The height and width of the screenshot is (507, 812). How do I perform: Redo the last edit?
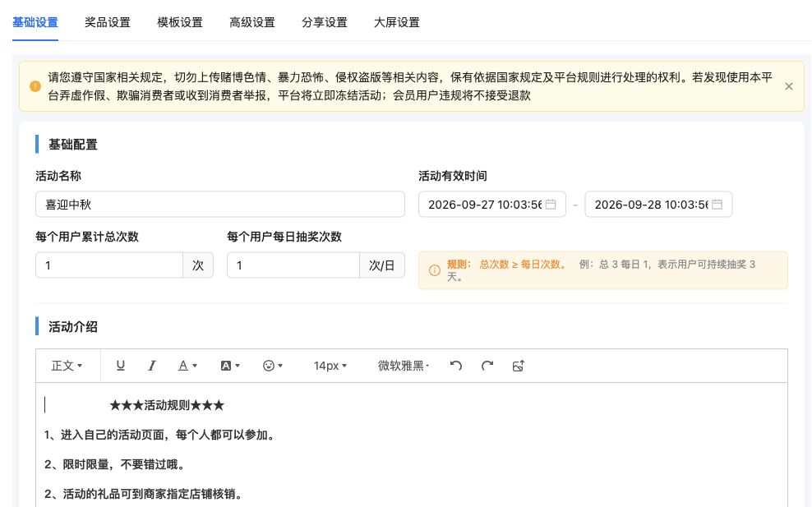487,366
